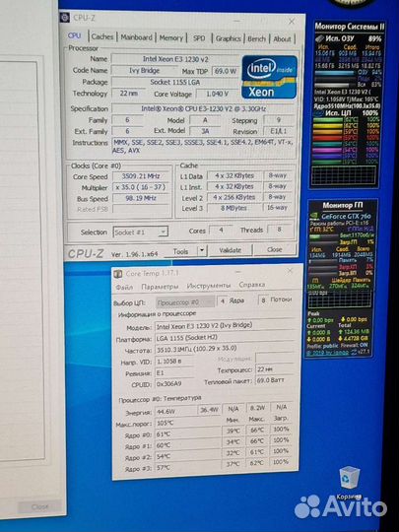Image resolution: width=399 pixels, height=532 pixels.
Task: Open the Файл menu in Core Temp
Action: [x=124, y=287]
